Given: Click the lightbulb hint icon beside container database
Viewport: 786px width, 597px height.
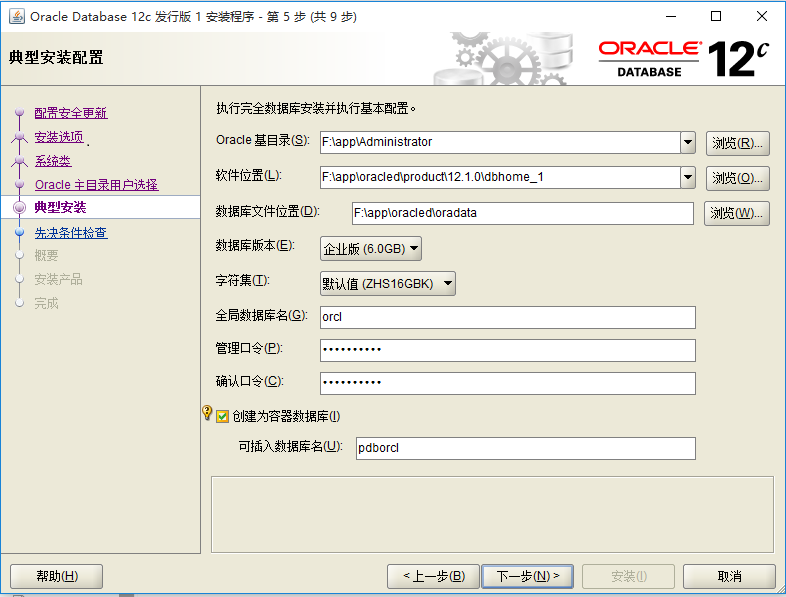Looking at the screenshot, I should (x=207, y=413).
